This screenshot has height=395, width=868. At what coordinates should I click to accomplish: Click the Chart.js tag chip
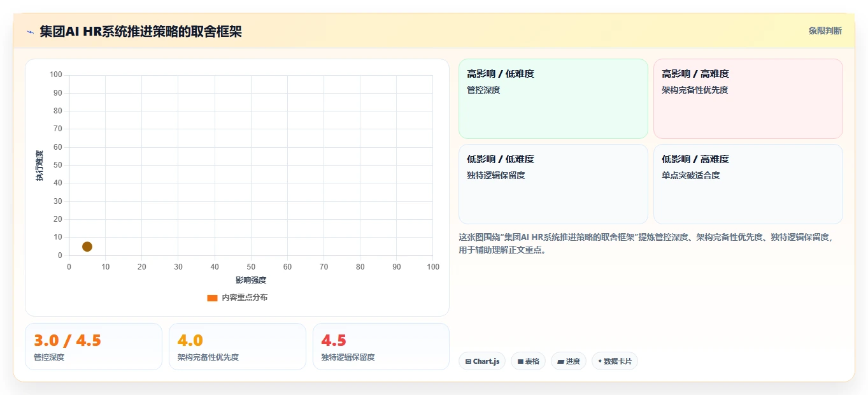click(x=483, y=361)
